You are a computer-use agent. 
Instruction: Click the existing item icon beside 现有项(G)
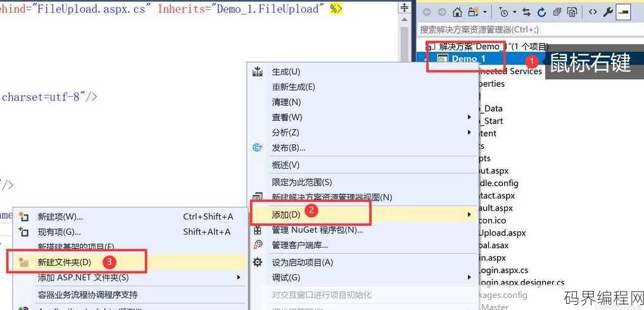(x=24, y=232)
